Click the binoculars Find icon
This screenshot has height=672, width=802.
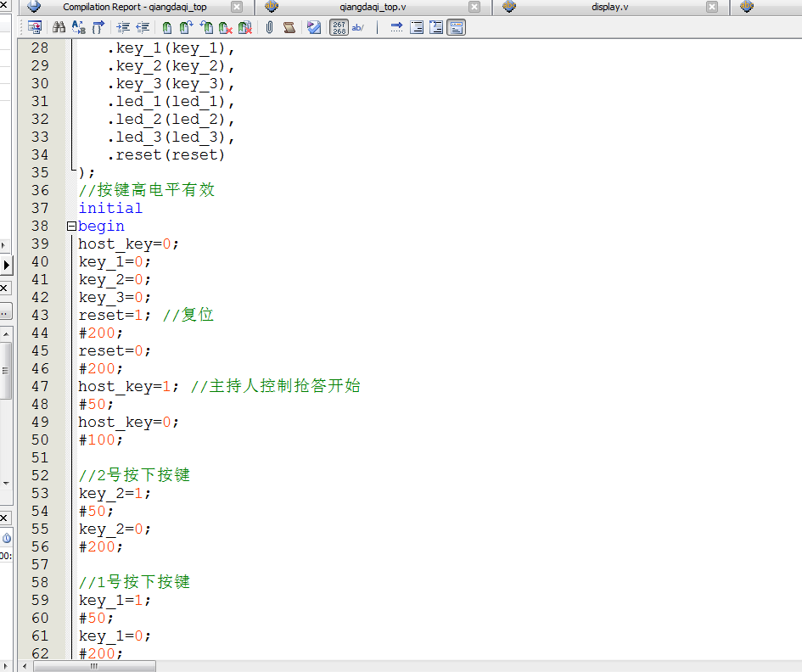pos(59,27)
